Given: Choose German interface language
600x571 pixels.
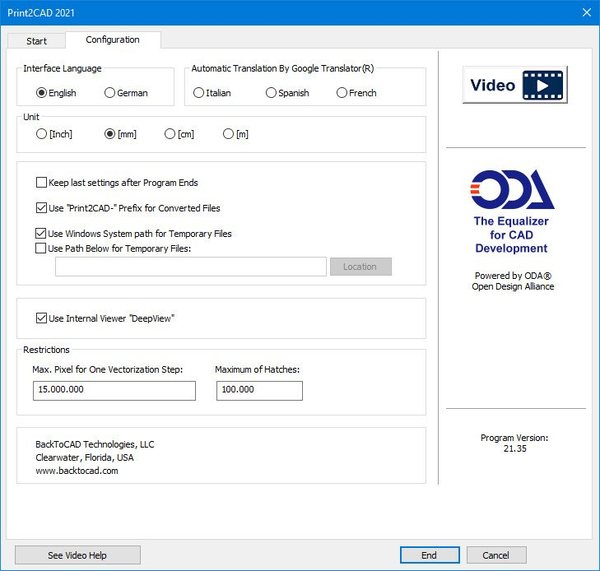Looking at the screenshot, I should [110, 93].
